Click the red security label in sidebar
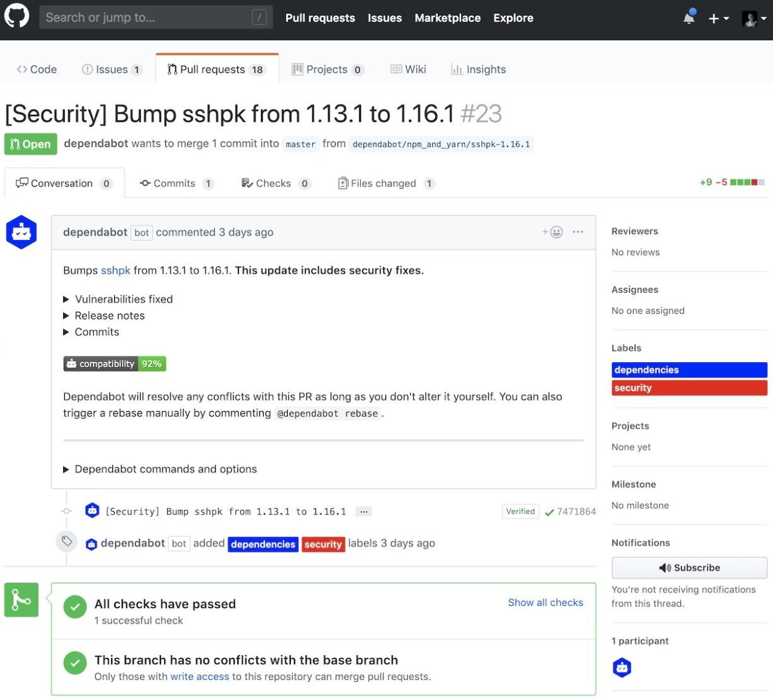The height and width of the screenshot is (700, 773). point(689,388)
